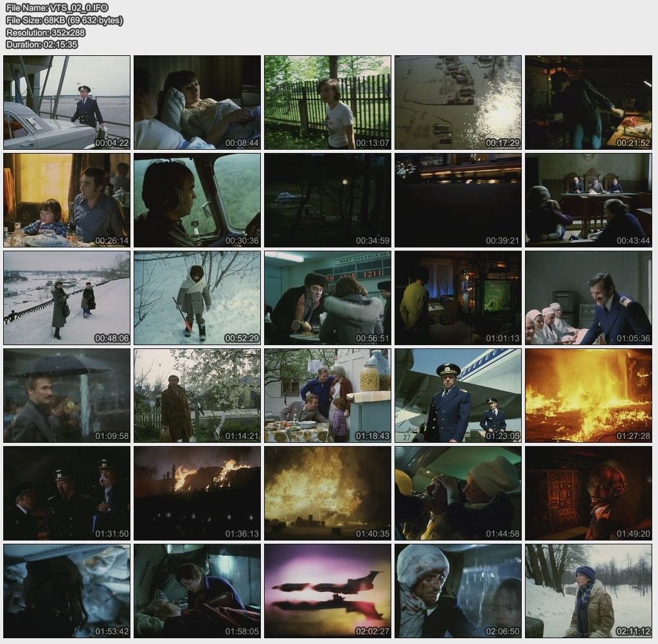Select the courtroom frame at 00:43:44

click(x=589, y=201)
